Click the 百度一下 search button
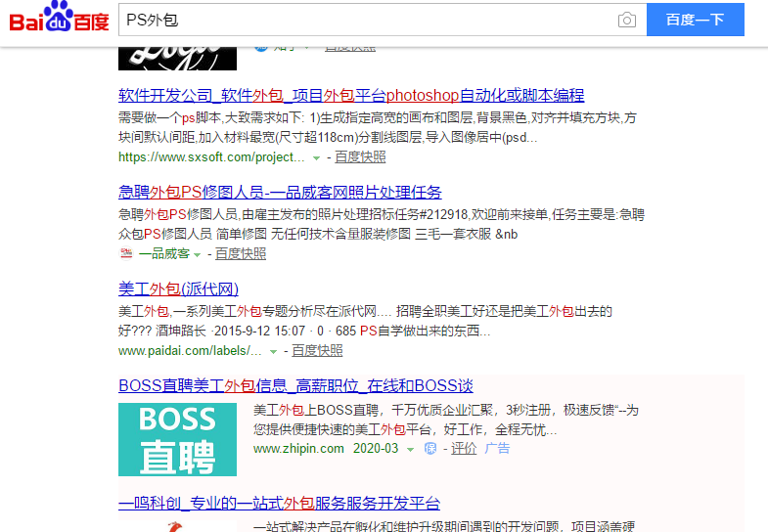This screenshot has width=768, height=532. 695,20
